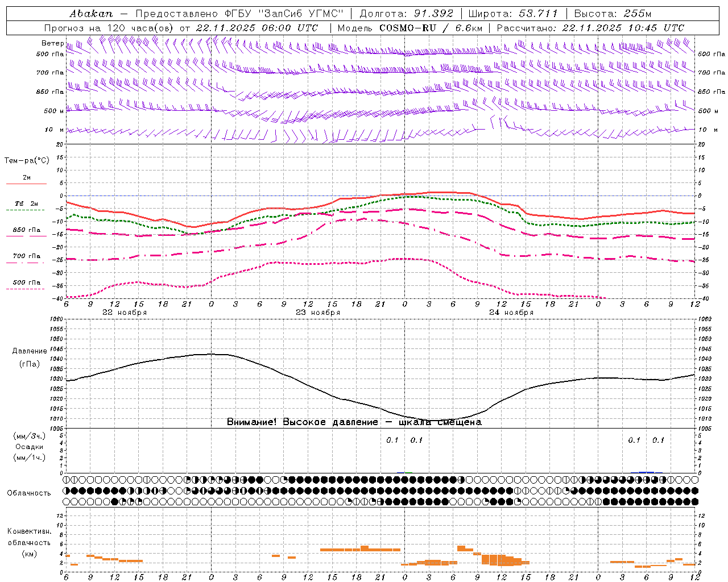Select the 'Долгота: 91.392' longitude text
Image resolution: width=728 pixels, height=582 pixels.
pos(407,14)
